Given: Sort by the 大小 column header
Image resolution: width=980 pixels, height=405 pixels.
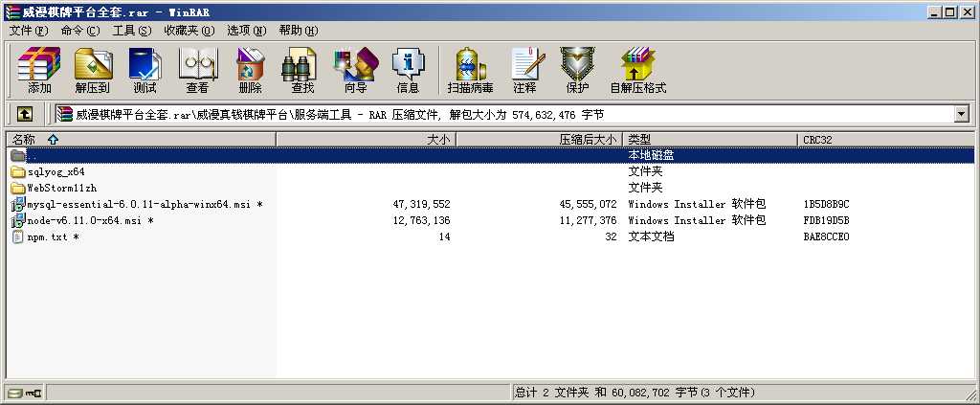Looking at the screenshot, I should pos(366,140).
